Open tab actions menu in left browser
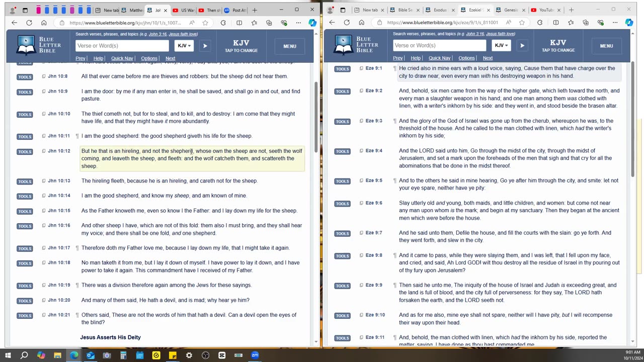The height and width of the screenshot is (362, 644). (25, 10)
